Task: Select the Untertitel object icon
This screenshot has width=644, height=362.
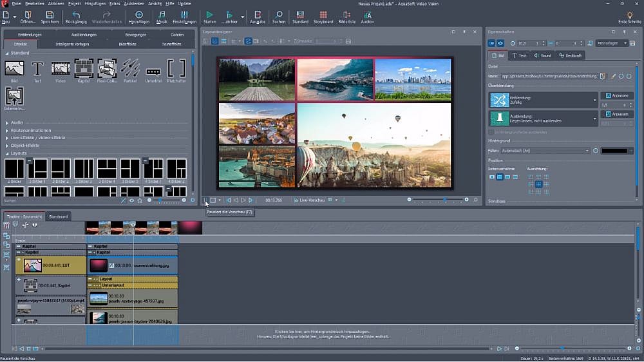Action: (153, 70)
